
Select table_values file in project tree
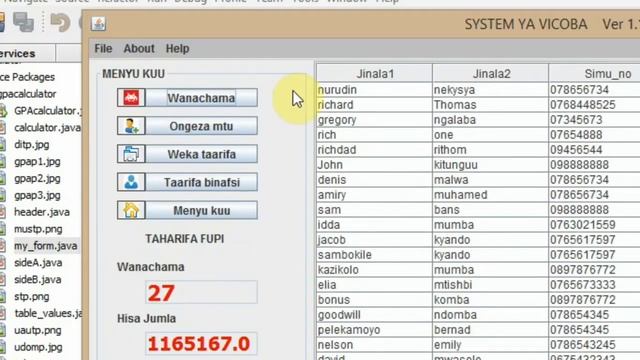[48, 313]
